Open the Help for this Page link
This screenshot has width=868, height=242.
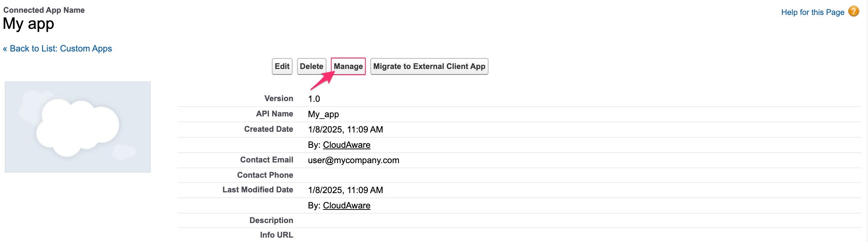click(813, 12)
